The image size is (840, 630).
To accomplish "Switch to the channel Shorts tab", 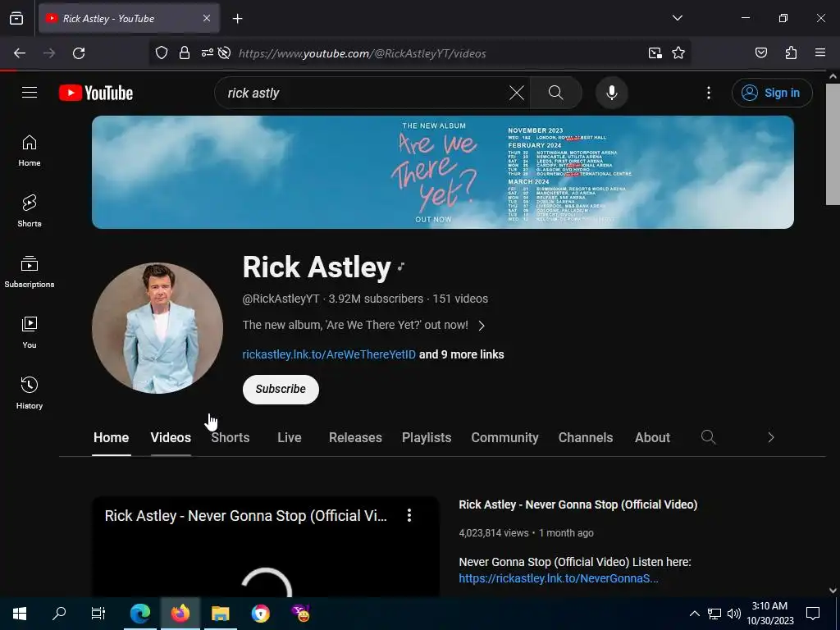I will [x=231, y=437].
